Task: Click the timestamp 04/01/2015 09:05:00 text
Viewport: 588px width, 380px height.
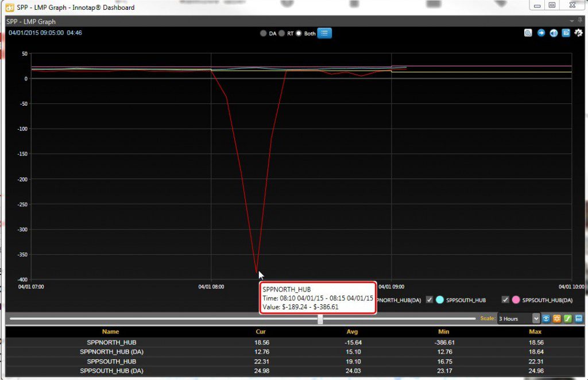Action: click(x=36, y=33)
